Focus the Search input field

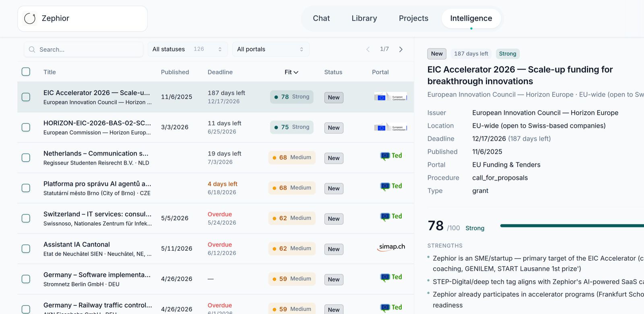pyautogui.click(x=84, y=49)
